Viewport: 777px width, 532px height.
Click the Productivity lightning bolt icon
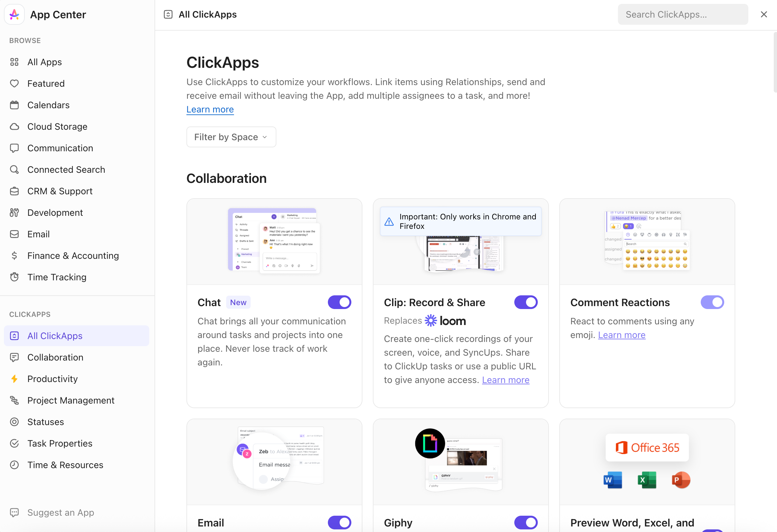click(14, 379)
